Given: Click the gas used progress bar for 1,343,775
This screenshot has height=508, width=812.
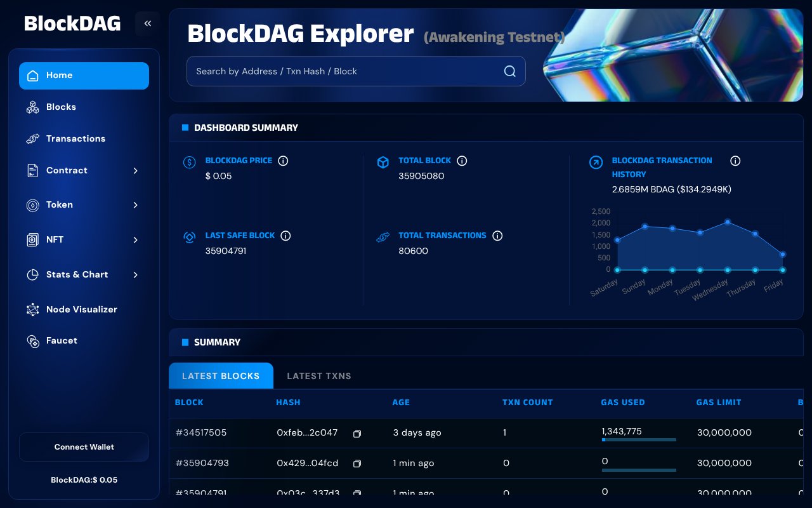Looking at the screenshot, I should pos(639,439).
